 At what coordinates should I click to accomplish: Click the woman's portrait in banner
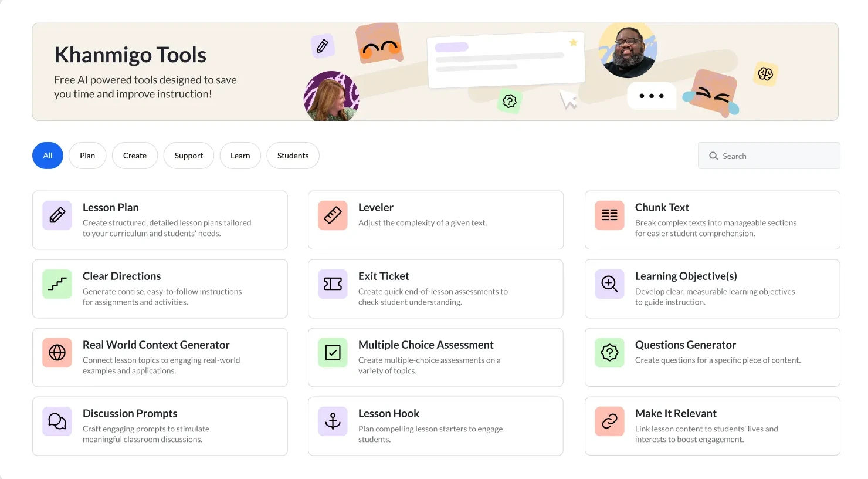click(331, 97)
